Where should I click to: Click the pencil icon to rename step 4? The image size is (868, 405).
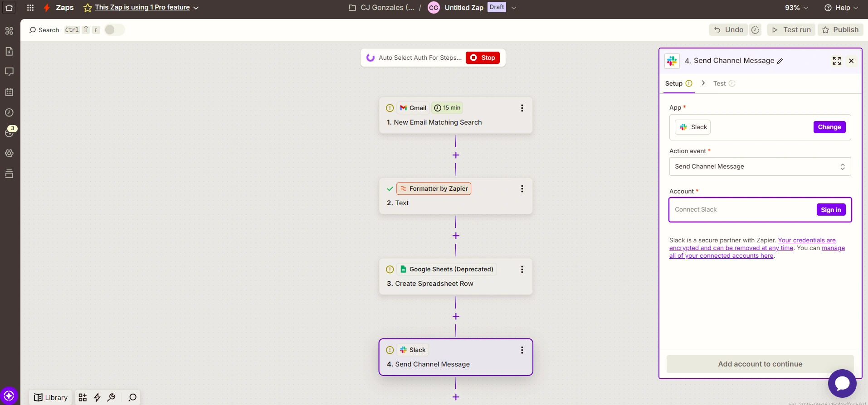point(780,61)
